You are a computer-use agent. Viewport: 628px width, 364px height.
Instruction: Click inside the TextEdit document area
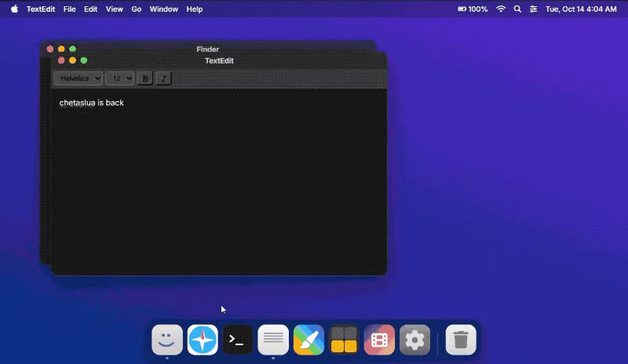[219, 182]
